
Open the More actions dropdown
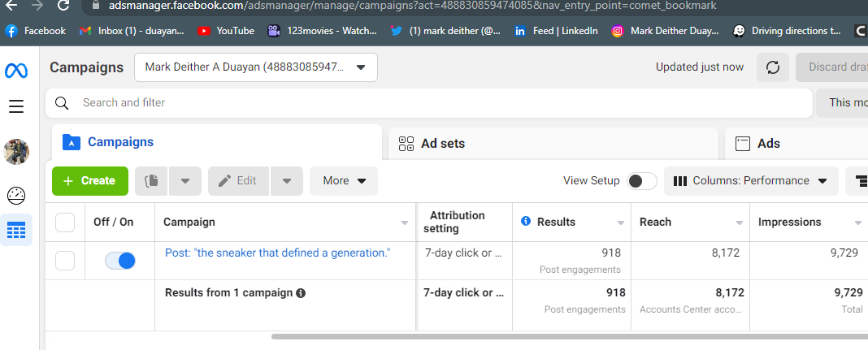point(344,181)
